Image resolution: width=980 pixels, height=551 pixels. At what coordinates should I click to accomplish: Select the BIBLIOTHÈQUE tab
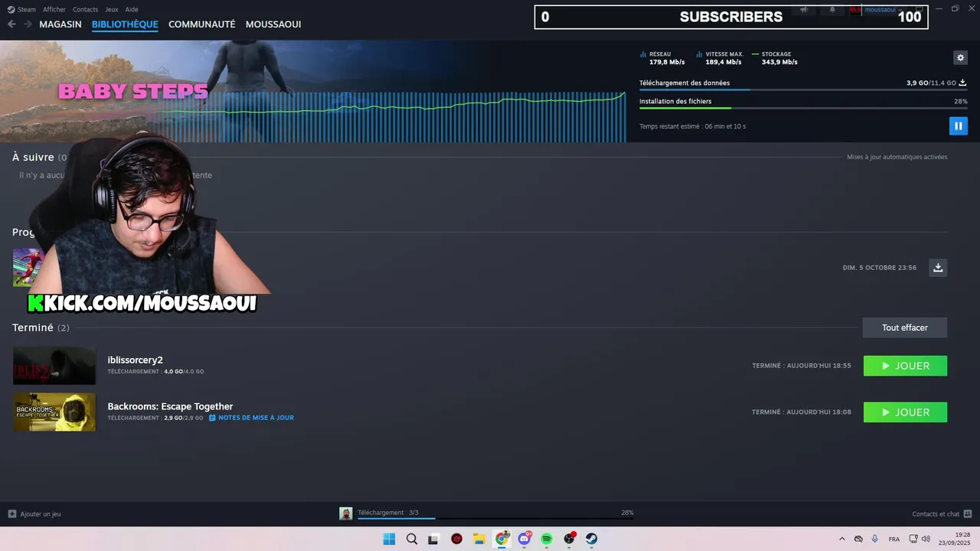tap(125, 24)
